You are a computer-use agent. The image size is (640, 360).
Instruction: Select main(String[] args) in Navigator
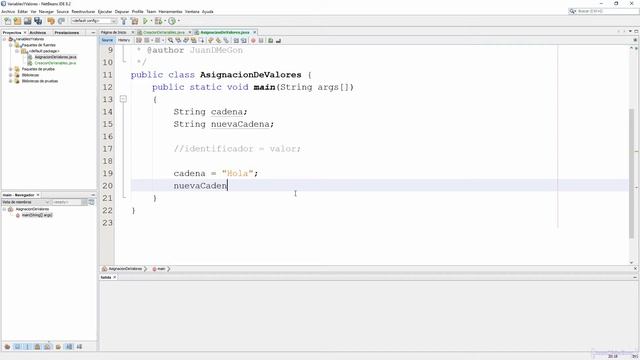click(37, 215)
